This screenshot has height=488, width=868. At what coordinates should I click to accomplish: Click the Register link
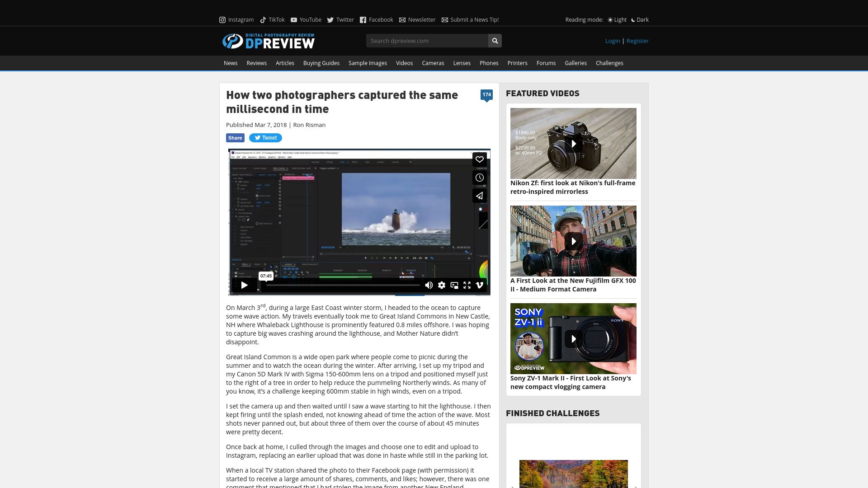pos(637,41)
